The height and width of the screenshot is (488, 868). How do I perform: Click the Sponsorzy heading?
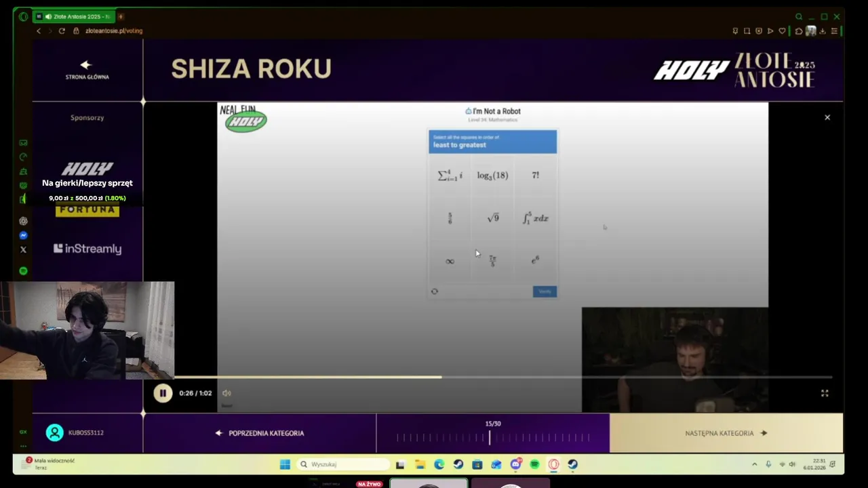[87, 117]
